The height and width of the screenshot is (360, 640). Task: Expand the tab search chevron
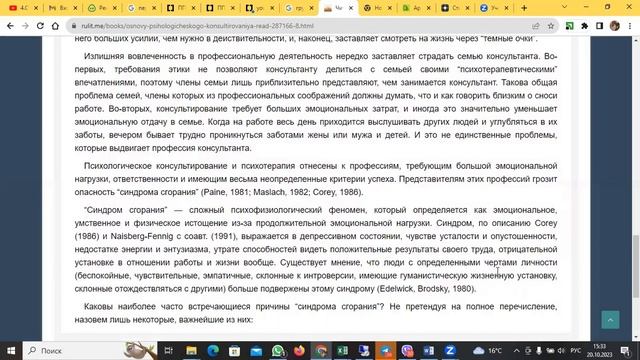point(564,7)
